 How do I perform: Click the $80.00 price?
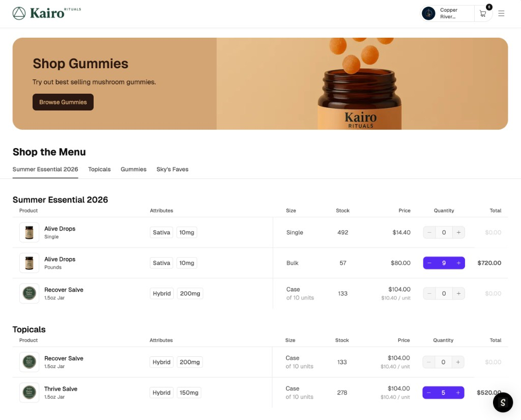[x=401, y=263]
